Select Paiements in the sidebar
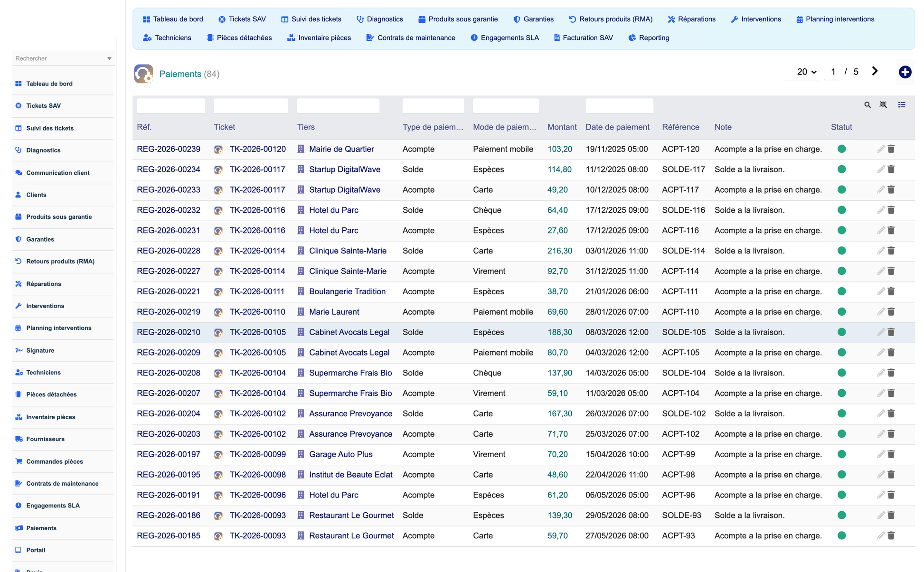The width and height of the screenshot is (924, 572). point(41,528)
